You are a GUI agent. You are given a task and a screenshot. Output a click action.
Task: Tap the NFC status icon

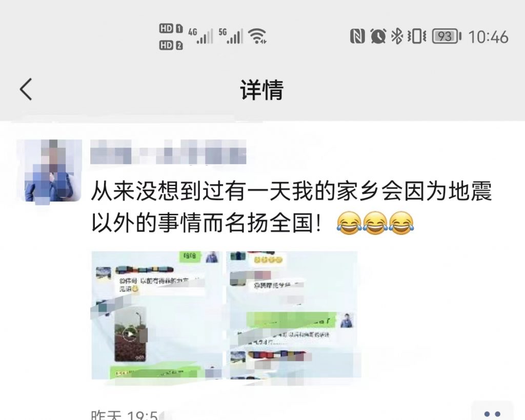[357, 36]
